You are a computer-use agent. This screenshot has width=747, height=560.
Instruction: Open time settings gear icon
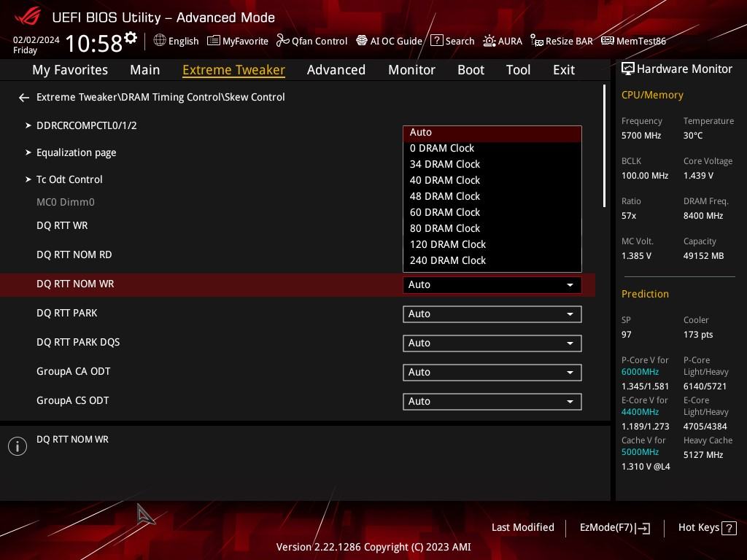click(131, 37)
